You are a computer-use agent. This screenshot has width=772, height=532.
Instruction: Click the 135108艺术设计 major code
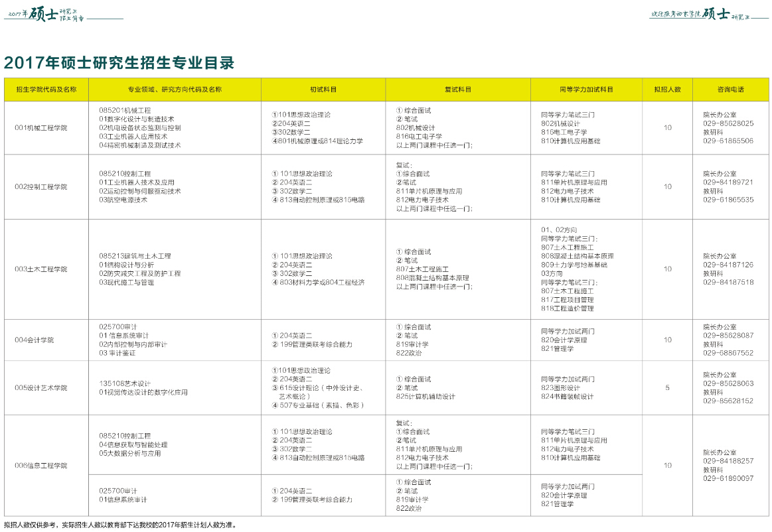point(125,383)
